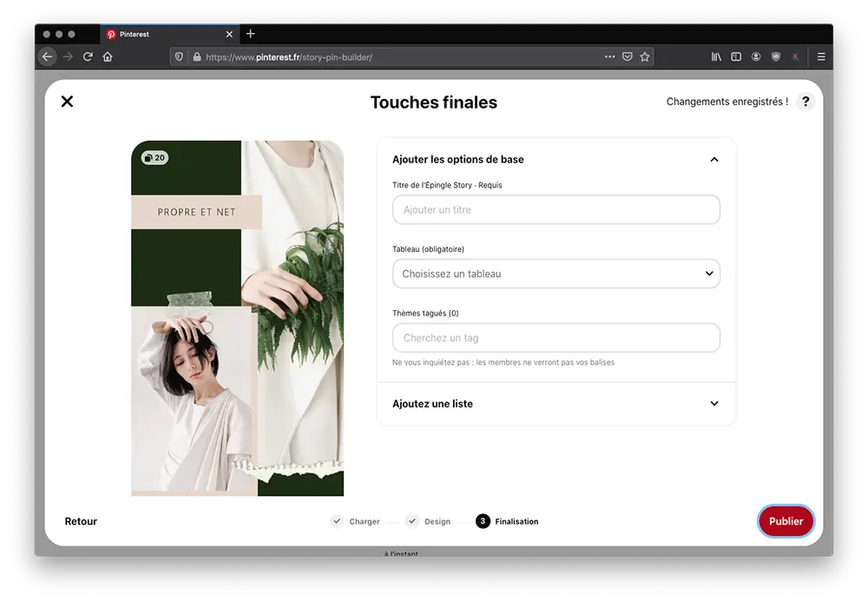
Task: Collapse the Ajouter les options de base section
Action: point(714,160)
